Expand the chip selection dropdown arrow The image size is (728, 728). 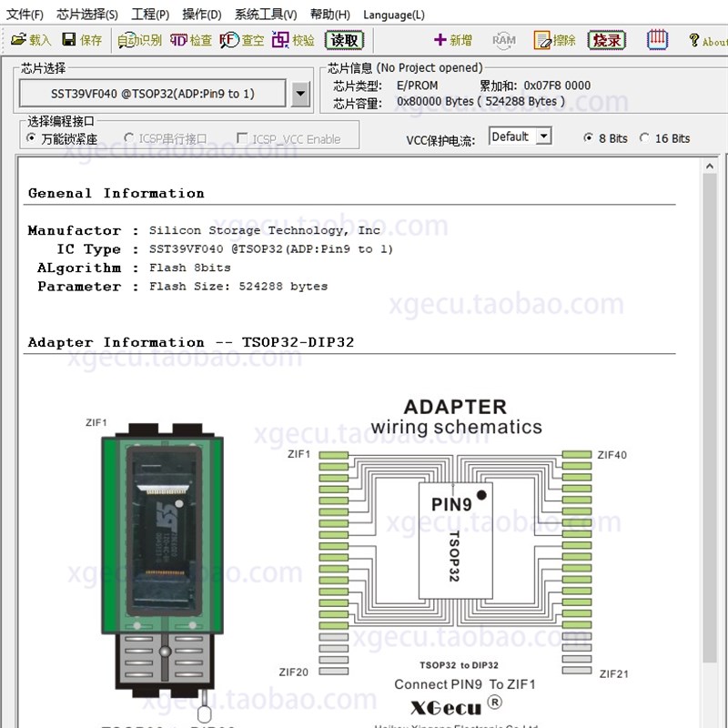click(300, 94)
